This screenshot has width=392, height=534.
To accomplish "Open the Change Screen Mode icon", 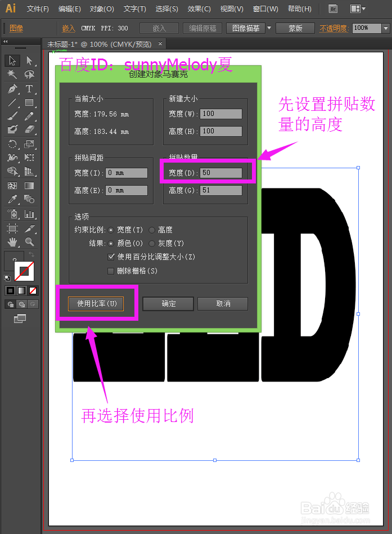I will click(20, 318).
